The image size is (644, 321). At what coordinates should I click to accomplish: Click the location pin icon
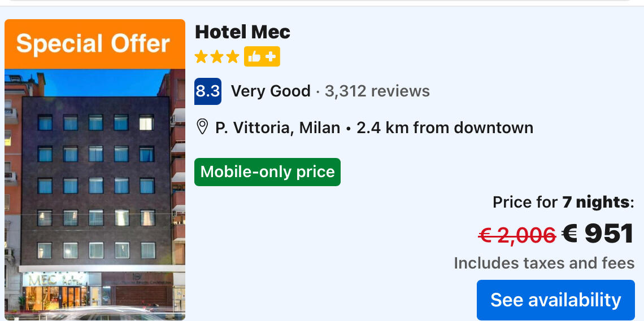[202, 127]
